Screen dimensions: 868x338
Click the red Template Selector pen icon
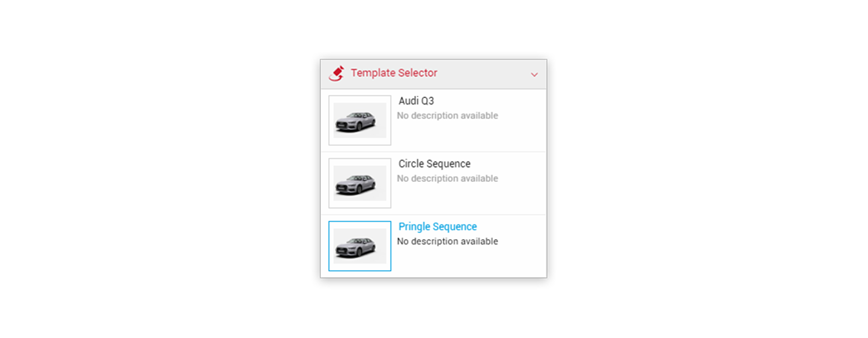(x=337, y=74)
